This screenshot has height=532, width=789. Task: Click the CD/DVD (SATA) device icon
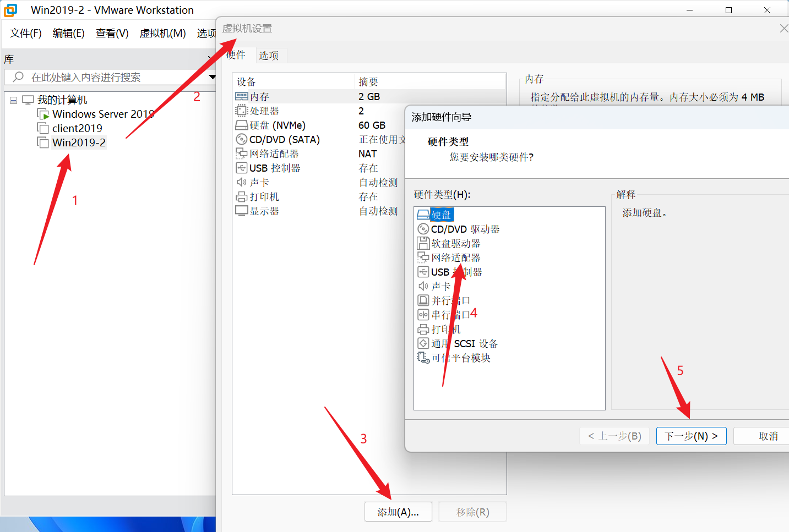point(241,140)
